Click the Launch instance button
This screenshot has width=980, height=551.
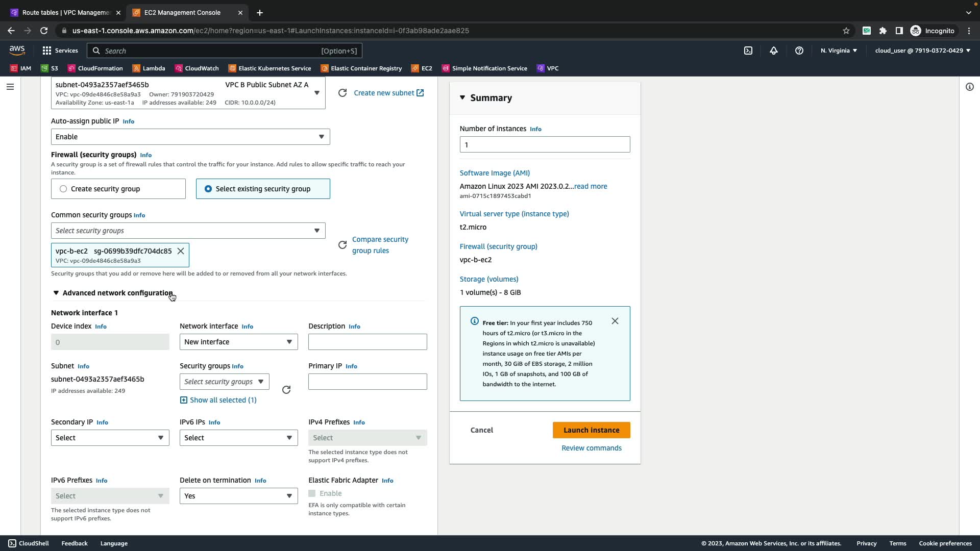[x=591, y=430]
